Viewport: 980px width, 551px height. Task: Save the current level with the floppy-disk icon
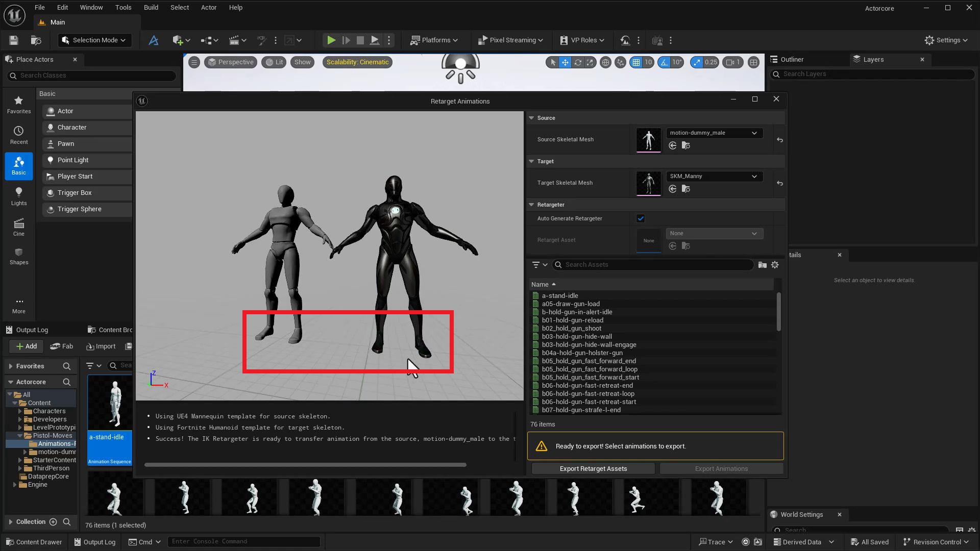[x=14, y=40]
